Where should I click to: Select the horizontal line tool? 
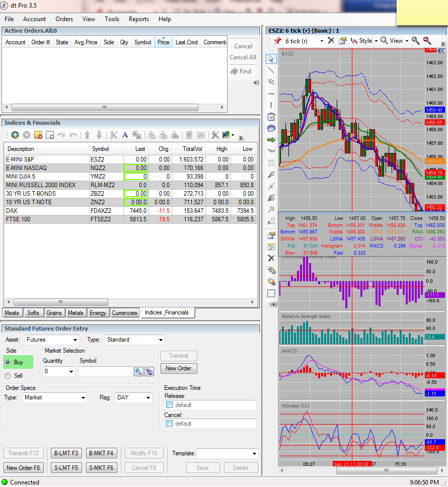point(271,94)
